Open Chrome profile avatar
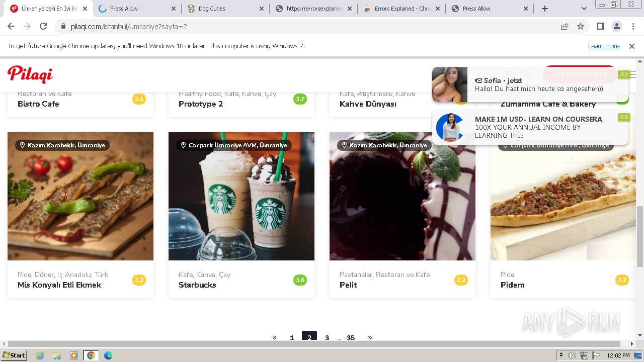 [x=616, y=27]
